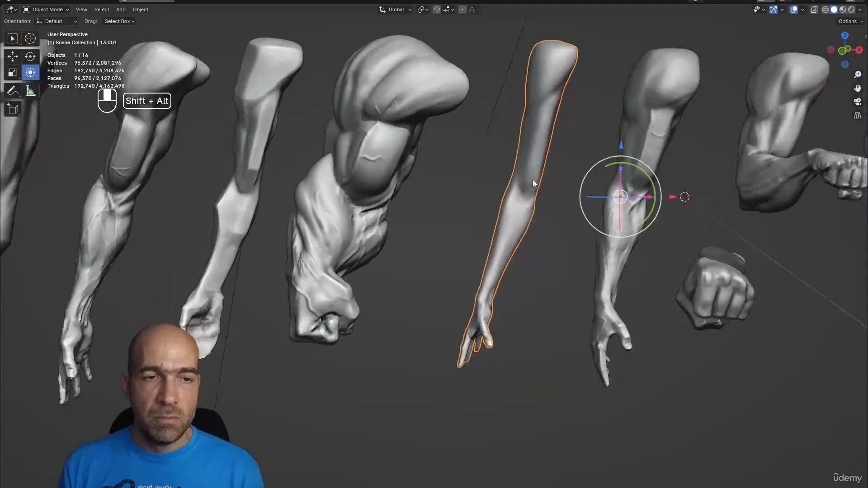The image size is (868, 488).
Task: Select the Add Cube tool
Action: (13, 109)
